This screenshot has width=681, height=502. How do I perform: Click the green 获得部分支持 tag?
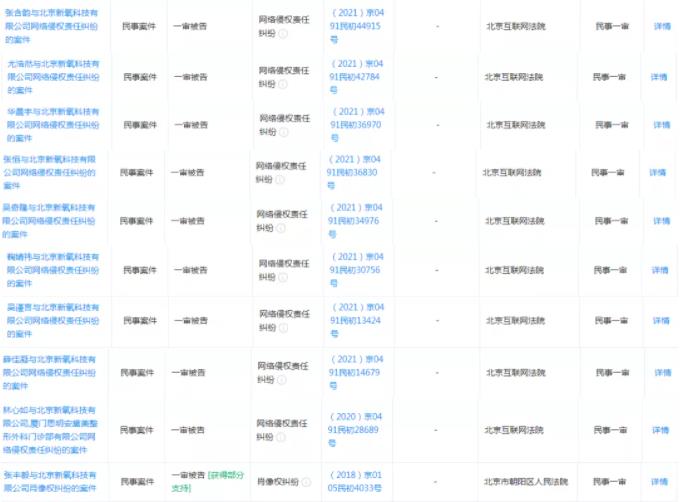pyautogui.click(x=208, y=482)
